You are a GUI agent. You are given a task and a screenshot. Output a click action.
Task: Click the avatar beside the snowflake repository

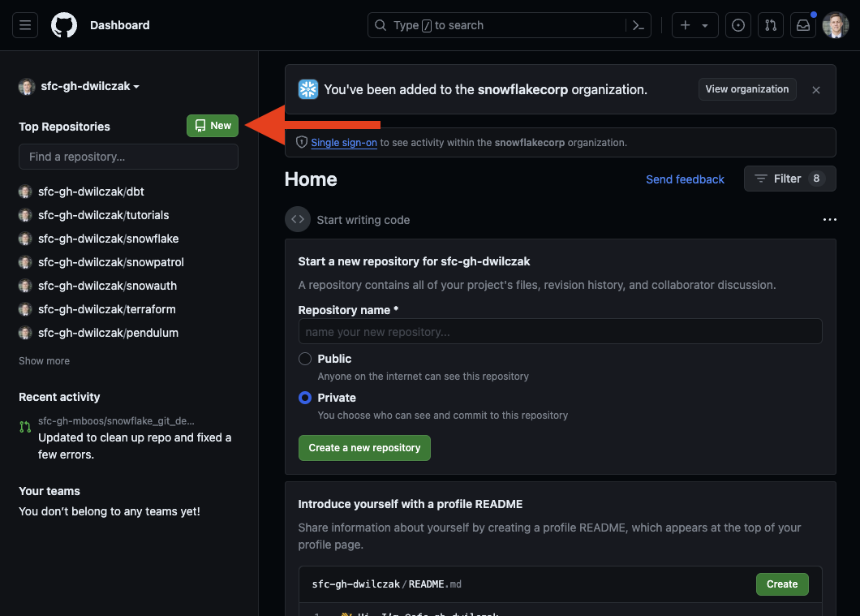[25, 239]
